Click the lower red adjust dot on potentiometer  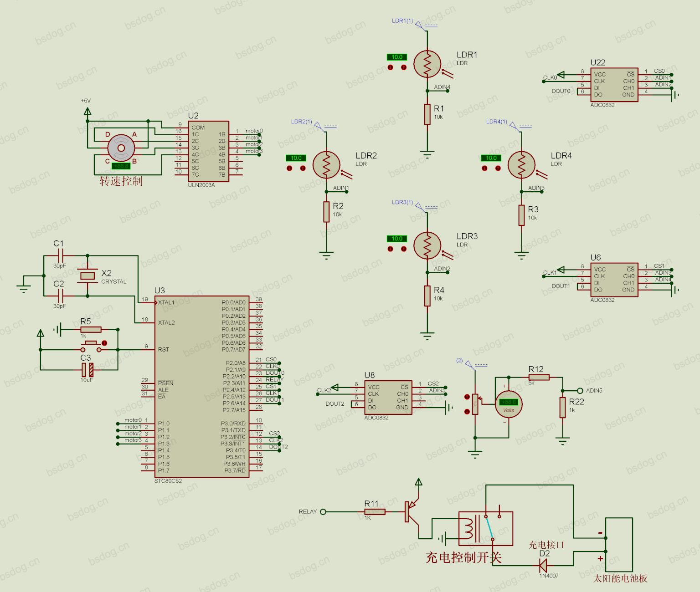click(467, 412)
